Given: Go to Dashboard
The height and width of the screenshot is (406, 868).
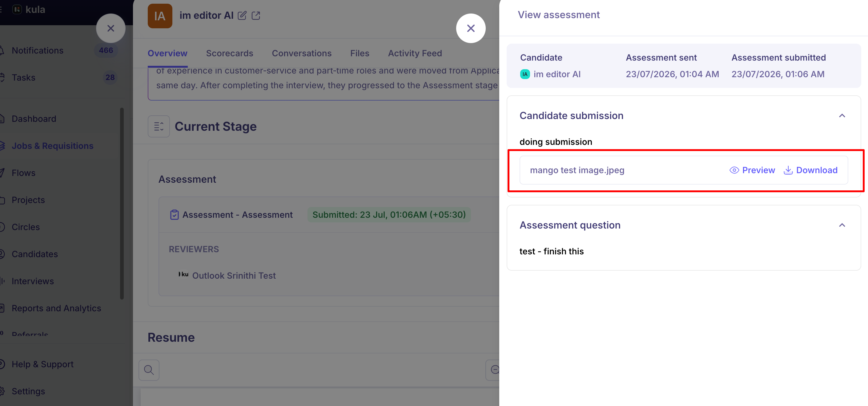Looking at the screenshot, I should pos(34,119).
